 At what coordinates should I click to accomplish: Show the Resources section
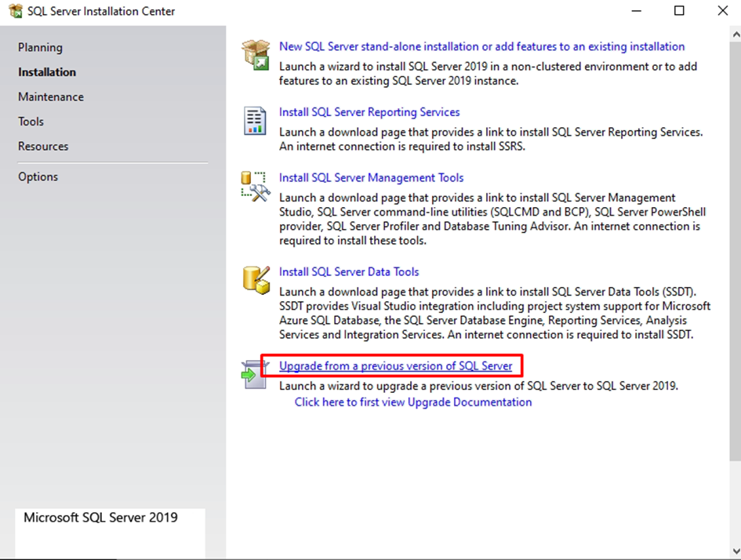[43, 146]
